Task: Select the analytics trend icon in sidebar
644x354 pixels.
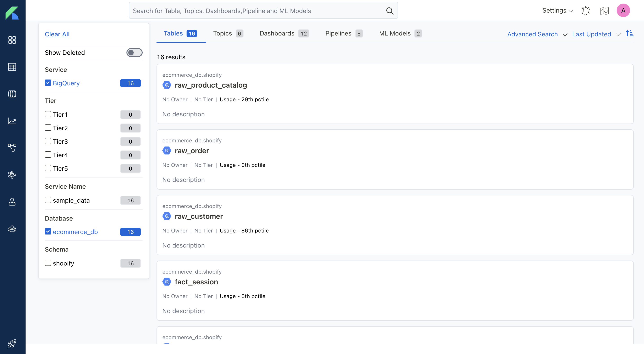Action: tap(12, 121)
